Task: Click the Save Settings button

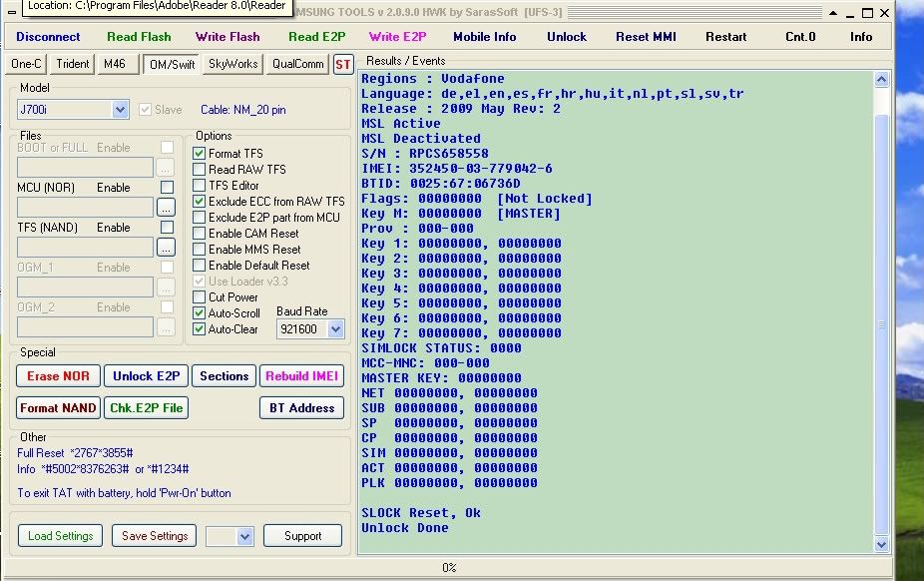Action: pyautogui.click(x=155, y=536)
